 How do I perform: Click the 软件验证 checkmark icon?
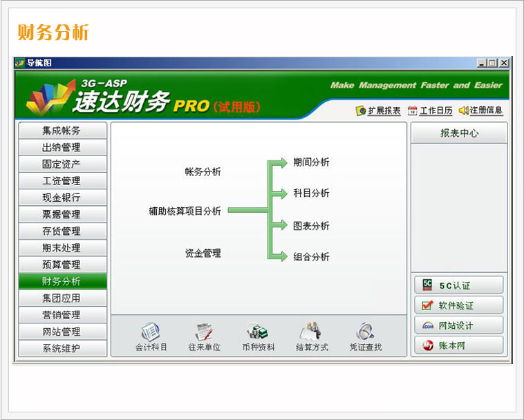[427, 305]
